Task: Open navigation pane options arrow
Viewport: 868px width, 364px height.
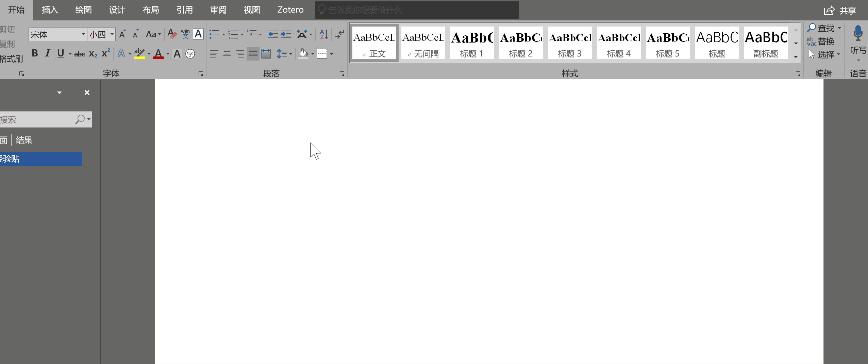Action: point(59,93)
